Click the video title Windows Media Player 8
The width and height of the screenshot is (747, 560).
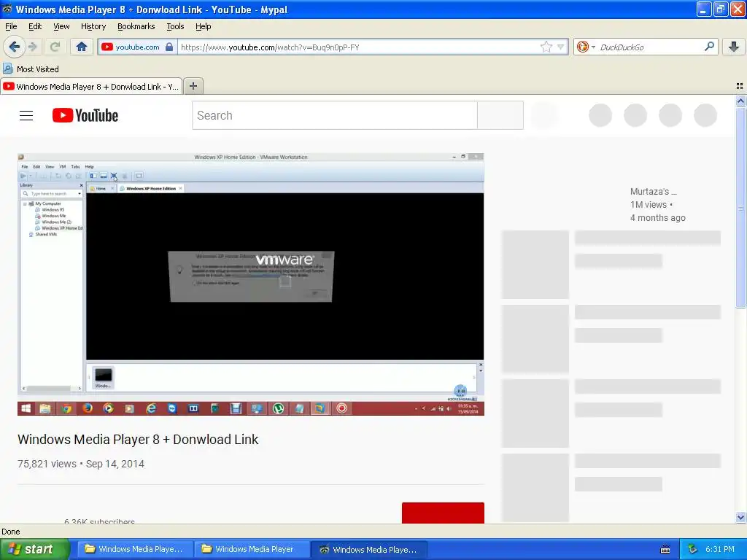tap(138, 439)
